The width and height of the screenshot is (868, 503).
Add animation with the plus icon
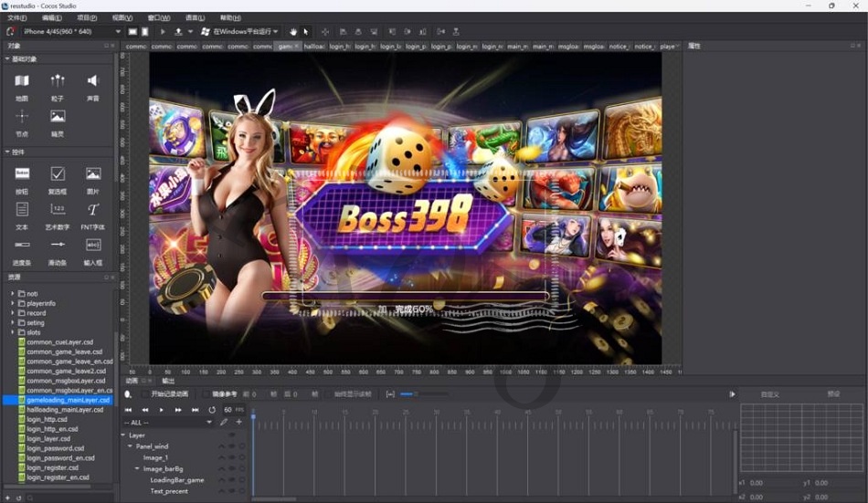[x=238, y=422]
